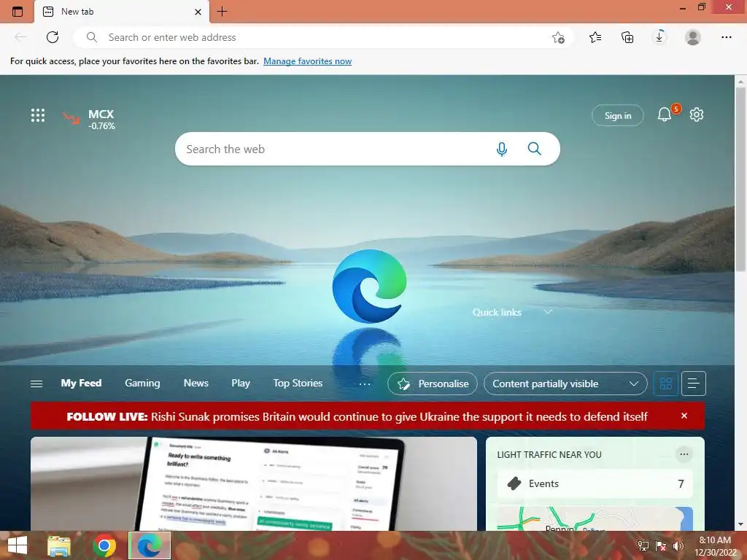Click the back arrow icon
Image resolution: width=747 pixels, height=560 pixels.
(20, 37)
